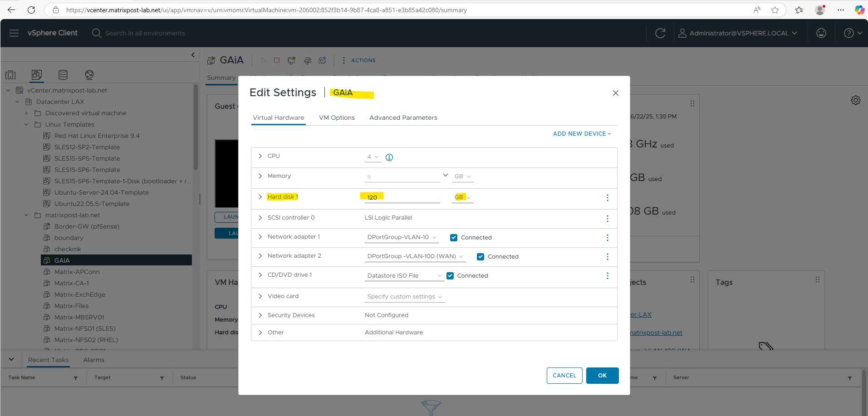
Task: Power on the GAiA virtual machine
Action: pyautogui.click(x=264, y=60)
